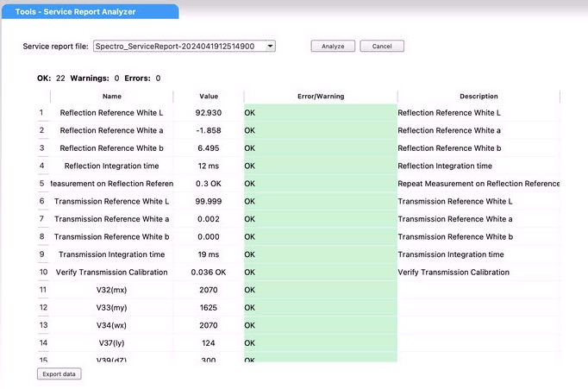Click the -1.858 value cell
The width and height of the screenshot is (588, 389).
click(209, 130)
